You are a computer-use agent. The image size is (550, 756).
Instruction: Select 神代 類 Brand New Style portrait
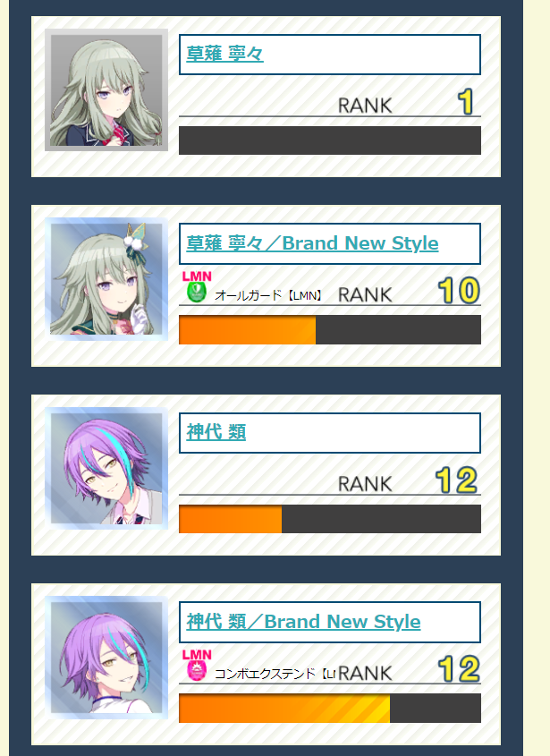106,658
